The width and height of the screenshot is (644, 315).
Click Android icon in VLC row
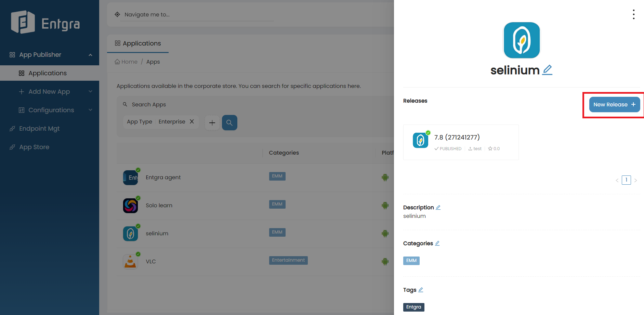pyautogui.click(x=385, y=262)
